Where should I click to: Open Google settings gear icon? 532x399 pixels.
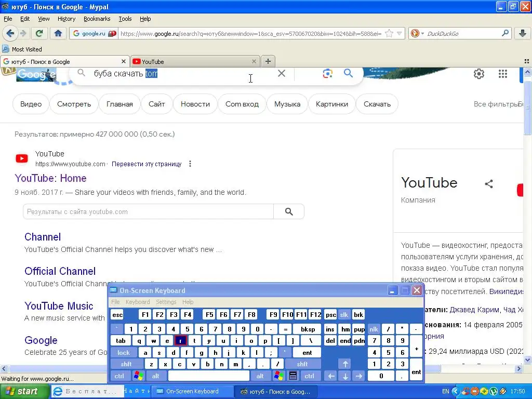478,74
